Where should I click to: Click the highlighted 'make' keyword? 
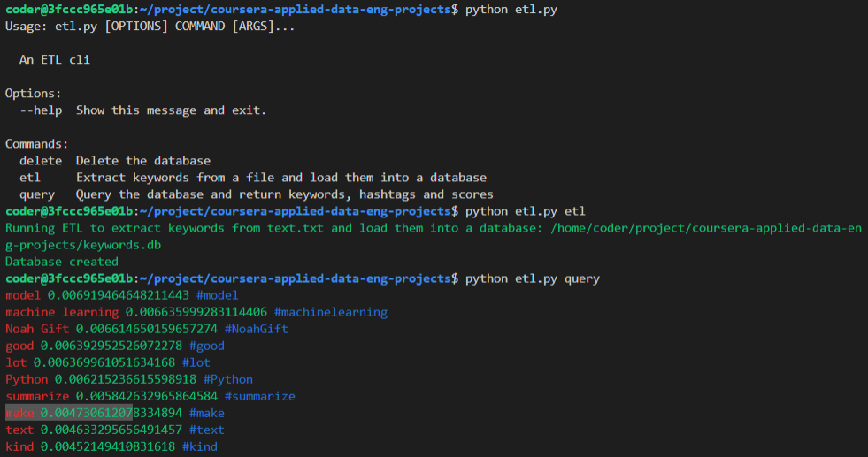[x=19, y=413]
